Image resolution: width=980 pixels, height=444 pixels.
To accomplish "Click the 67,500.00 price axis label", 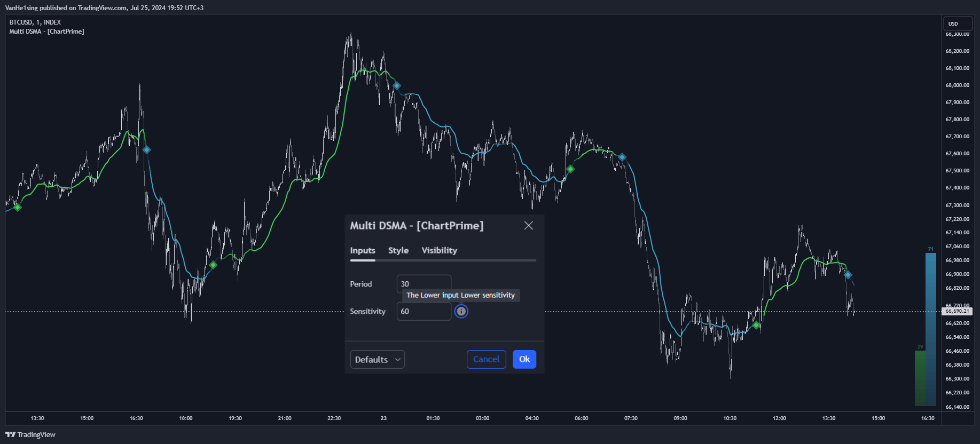I will pyautogui.click(x=958, y=171).
